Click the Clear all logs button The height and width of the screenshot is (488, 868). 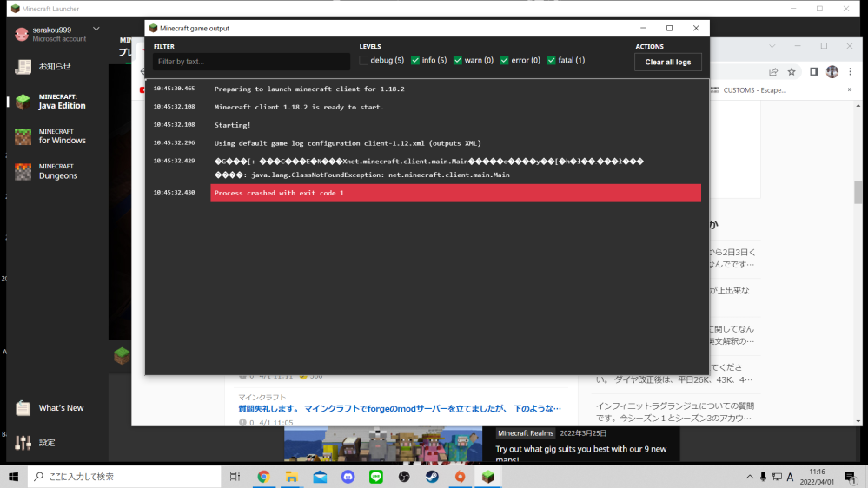click(x=667, y=62)
